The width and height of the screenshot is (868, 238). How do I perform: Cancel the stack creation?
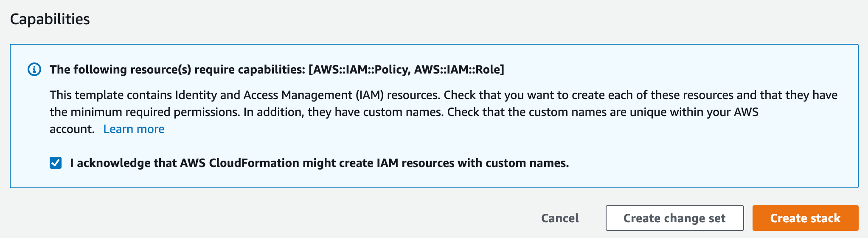pos(560,218)
